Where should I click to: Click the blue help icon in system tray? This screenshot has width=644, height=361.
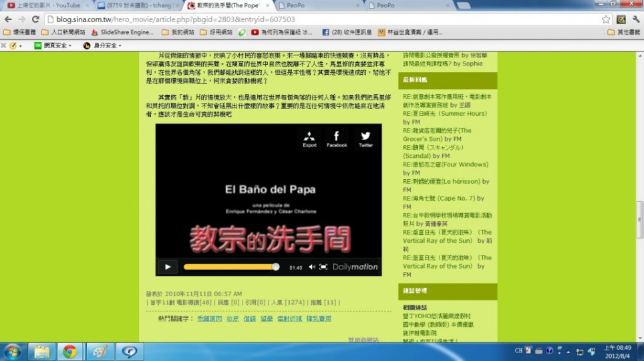(549, 351)
